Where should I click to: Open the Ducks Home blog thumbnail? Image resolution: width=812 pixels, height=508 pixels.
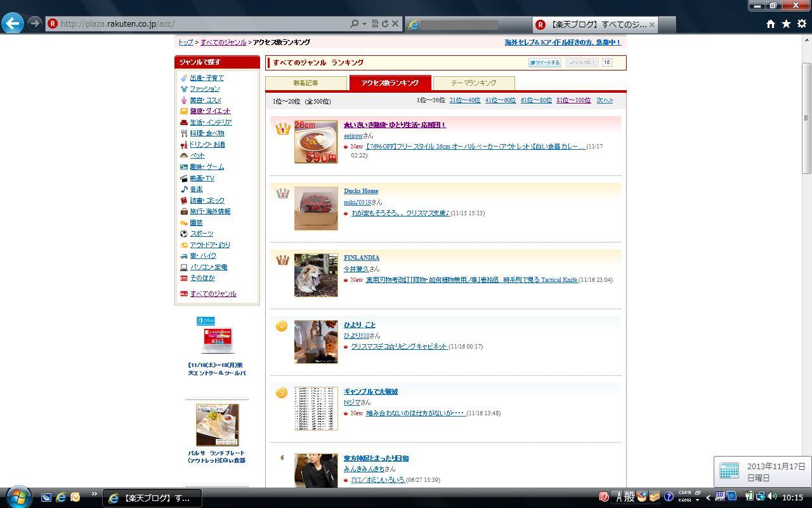tap(316, 208)
